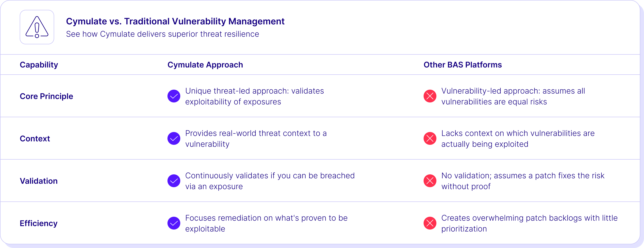644x248 pixels.
Task: Click red X beside No validation text
Action: click(430, 181)
